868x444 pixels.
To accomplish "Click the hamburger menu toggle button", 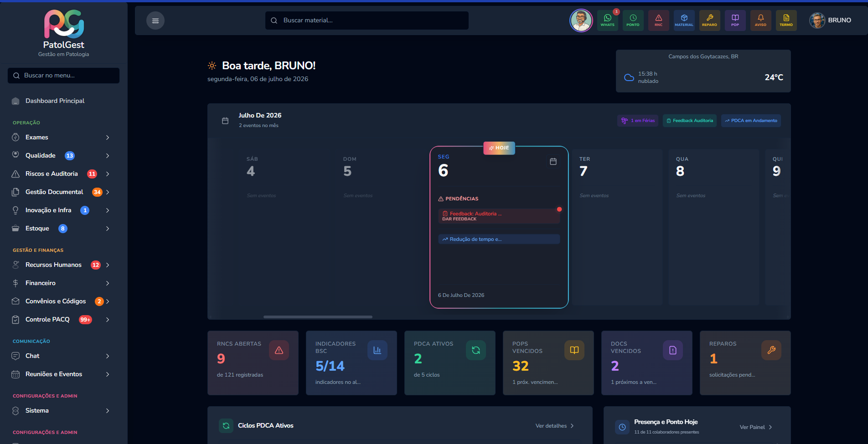I will point(155,20).
